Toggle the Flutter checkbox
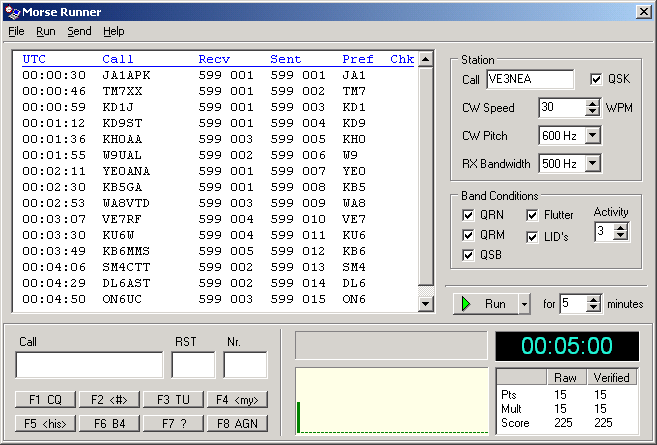This screenshot has height=445, width=657. [532, 215]
